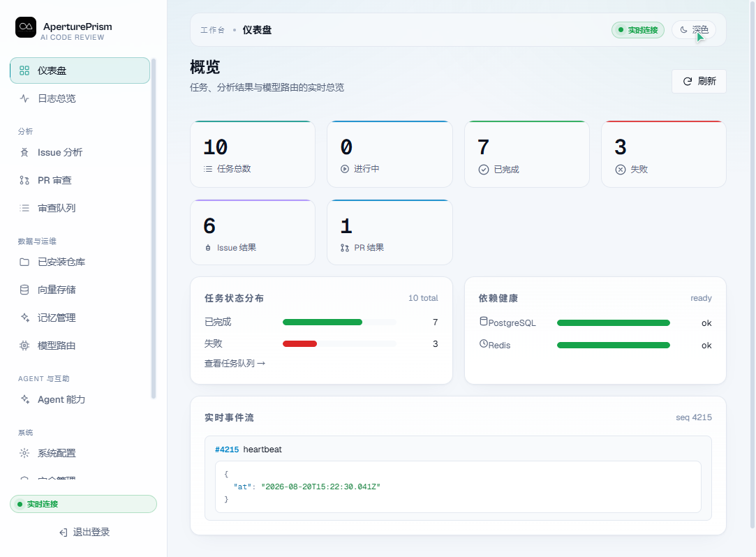The width and height of the screenshot is (756, 557).
Task: Click 工作台 in the breadcrumb
Action: [213, 30]
